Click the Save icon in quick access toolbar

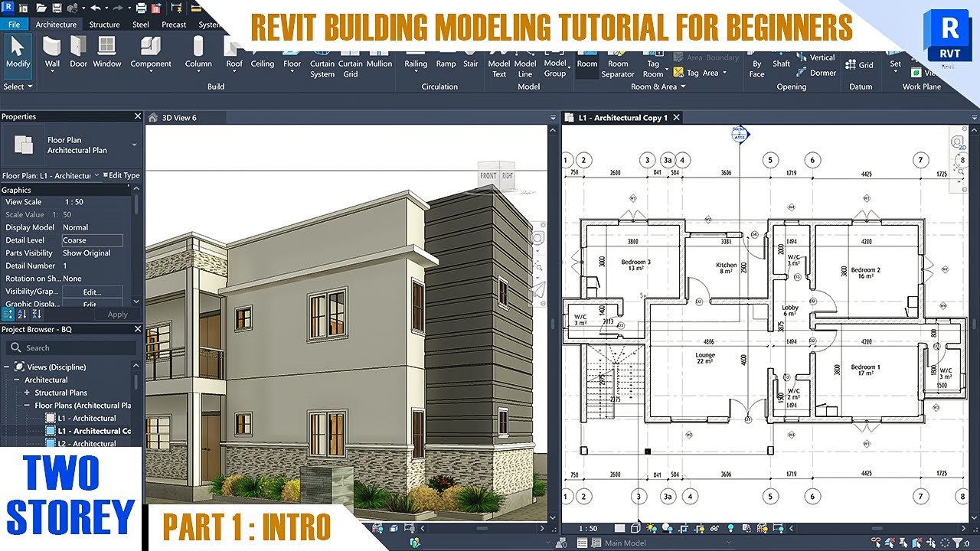click(58, 8)
